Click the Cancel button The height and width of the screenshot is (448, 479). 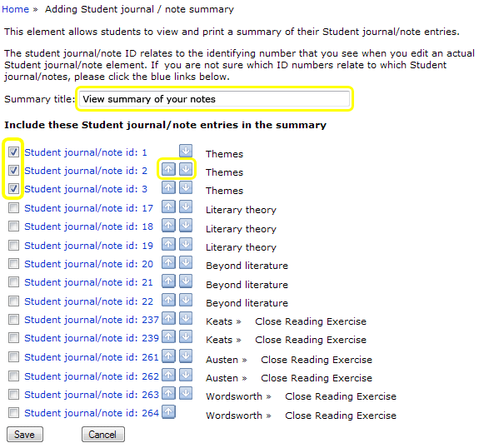[x=103, y=434]
